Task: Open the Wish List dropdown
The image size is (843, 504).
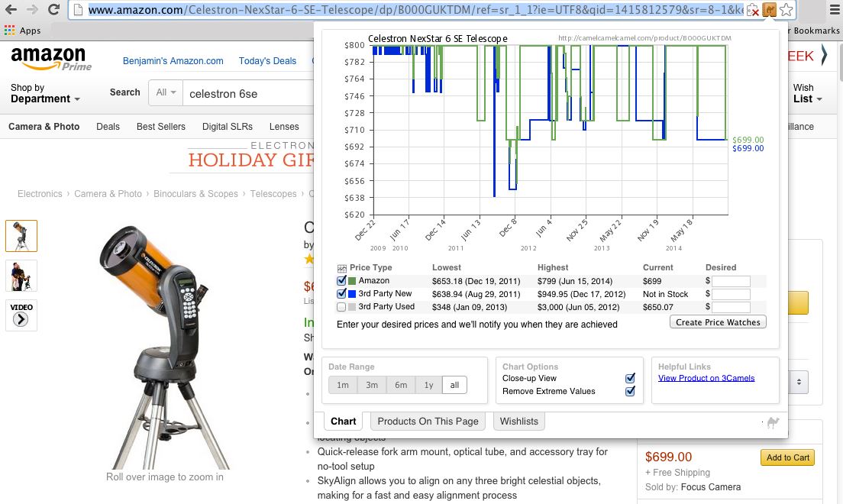Action: point(808,93)
